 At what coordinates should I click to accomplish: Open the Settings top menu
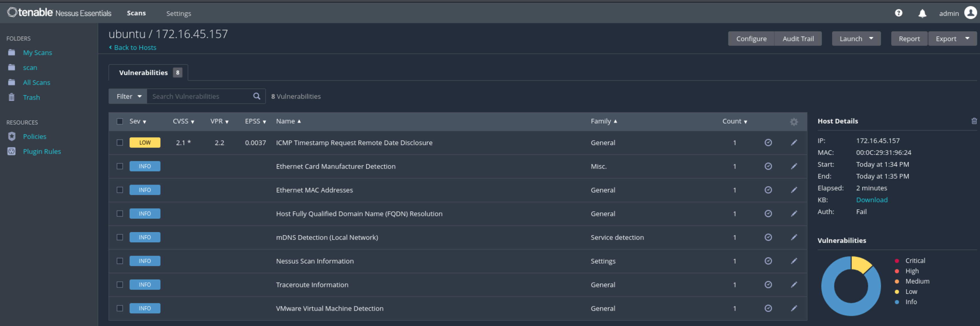pyautogui.click(x=178, y=13)
